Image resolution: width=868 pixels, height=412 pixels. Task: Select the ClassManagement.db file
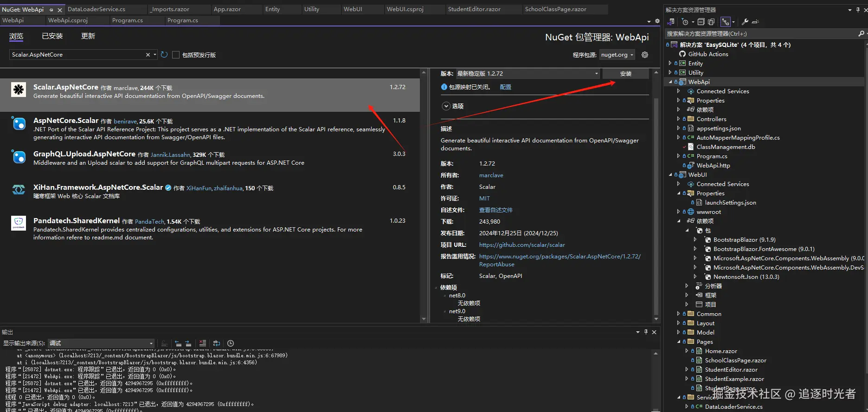pyautogui.click(x=726, y=147)
